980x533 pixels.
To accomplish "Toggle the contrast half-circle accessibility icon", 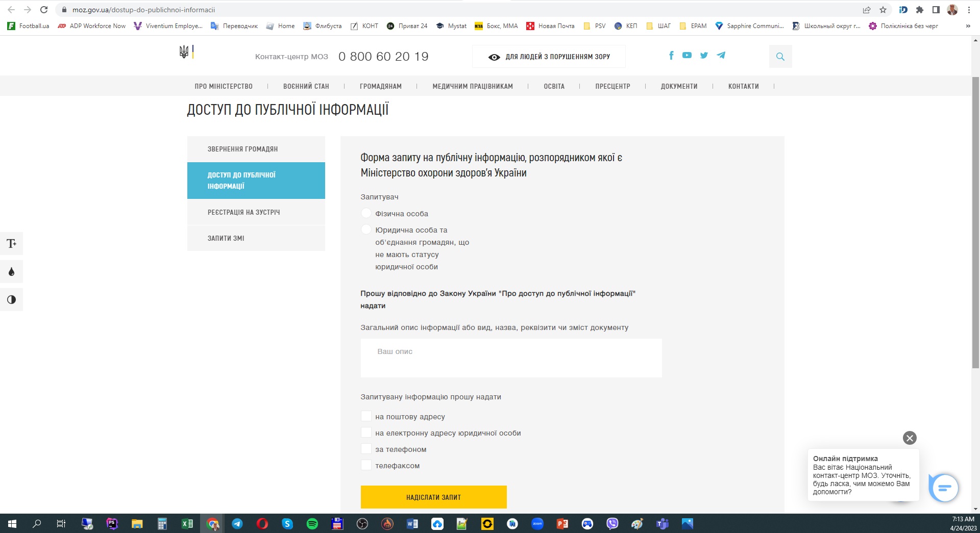I will 11,300.
